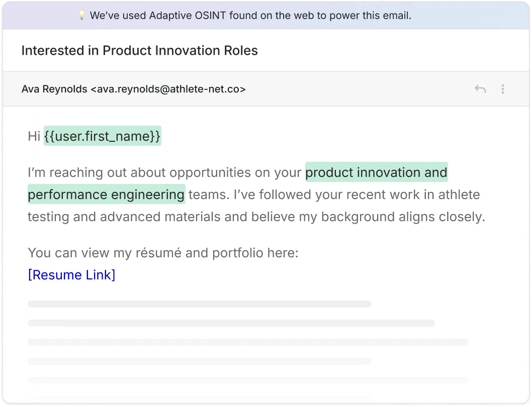The height and width of the screenshot is (407, 532).
Task: Click the Adaptive OSINT notice banner
Action: tap(266, 16)
